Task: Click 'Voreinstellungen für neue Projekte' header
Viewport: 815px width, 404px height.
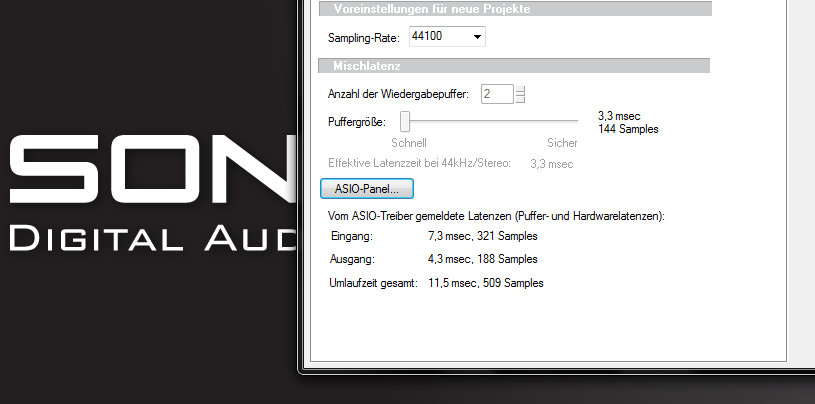Action: pos(515,9)
